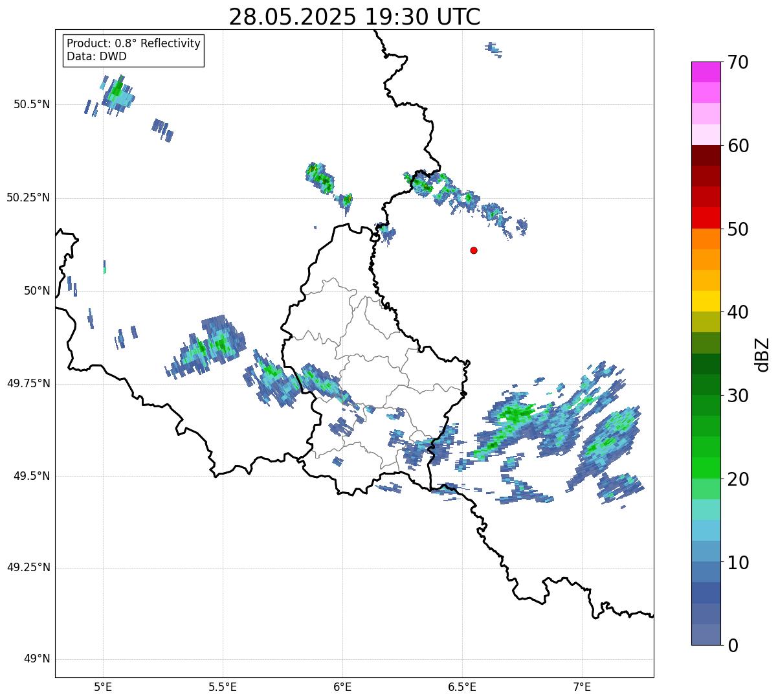This screenshot has height=700, width=778.
Task: Click the latitude label 49°N
Action: 37,659
